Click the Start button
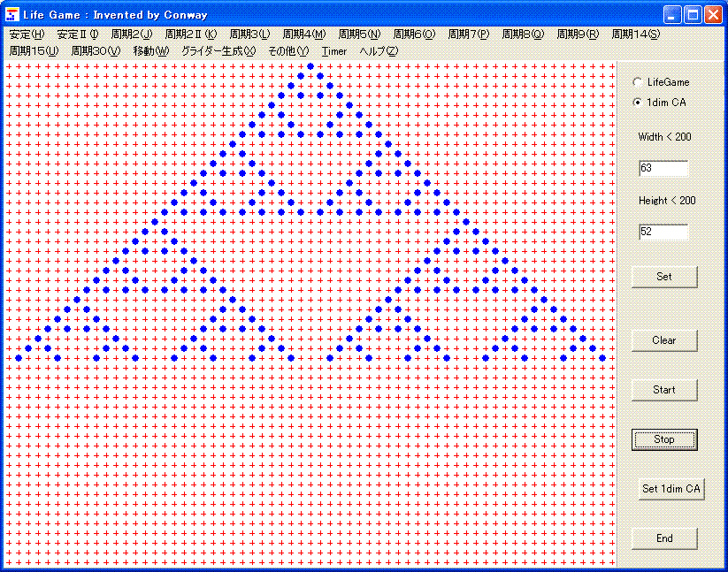The width and height of the screenshot is (728, 572). (664, 390)
